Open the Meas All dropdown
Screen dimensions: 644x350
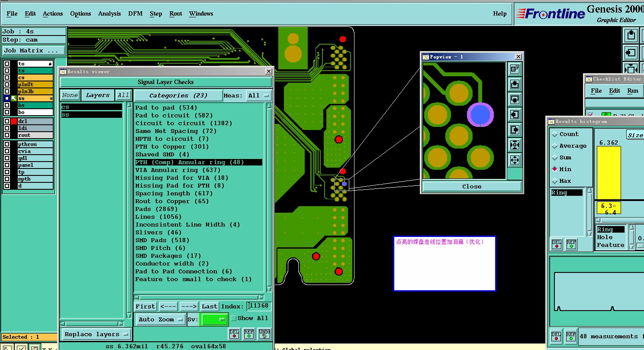[259, 96]
